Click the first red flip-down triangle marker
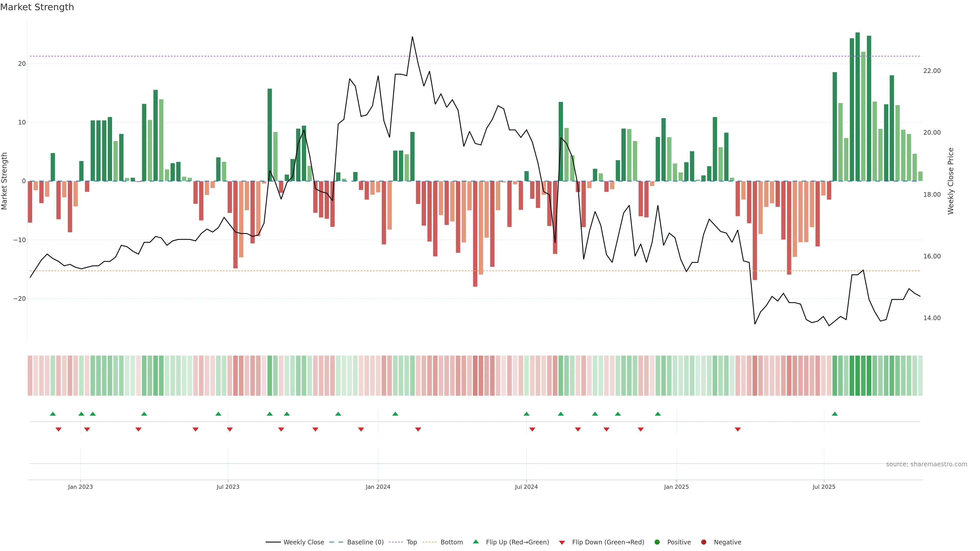Image resolution: width=980 pixels, height=551 pixels. 59,429
